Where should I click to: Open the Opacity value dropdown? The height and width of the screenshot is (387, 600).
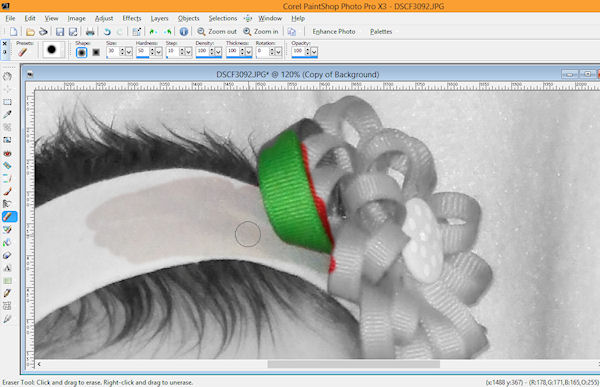(x=314, y=52)
